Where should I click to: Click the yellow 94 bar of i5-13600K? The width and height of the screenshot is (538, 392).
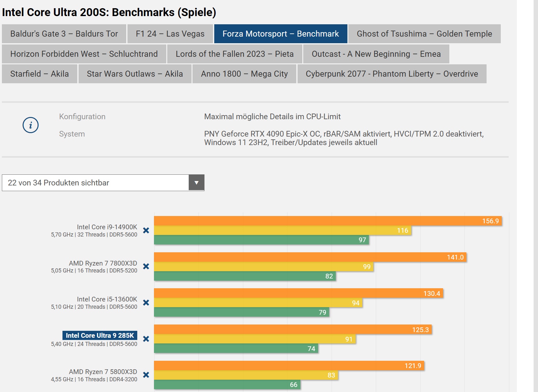tap(258, 303)
